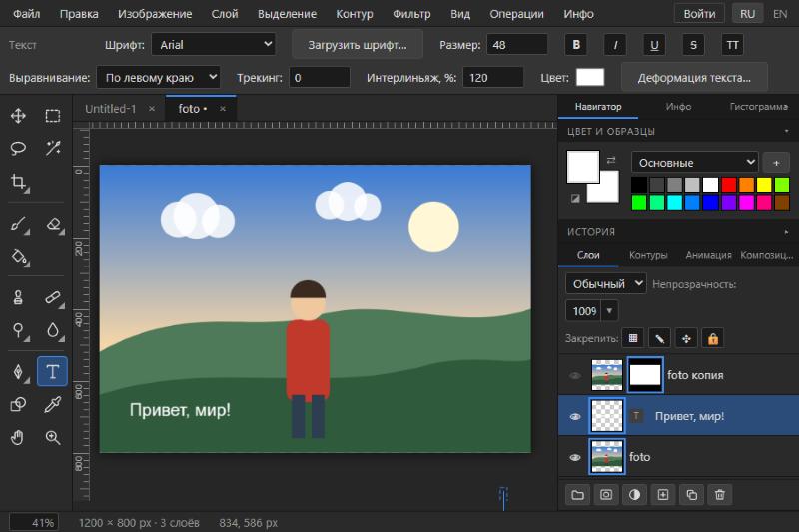Click the Войти login button
Viewport: 799px width, 532px height.
click(699, 14)
